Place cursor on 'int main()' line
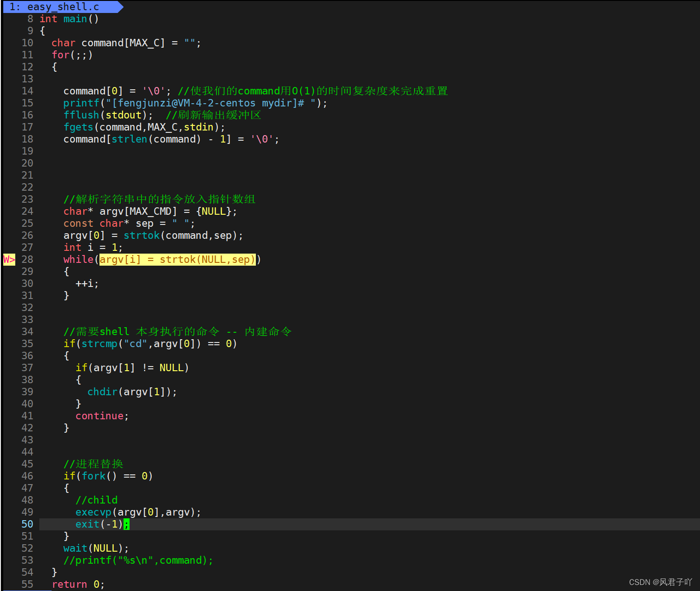This screenshot has height=591, width=700. pos(69,19)
